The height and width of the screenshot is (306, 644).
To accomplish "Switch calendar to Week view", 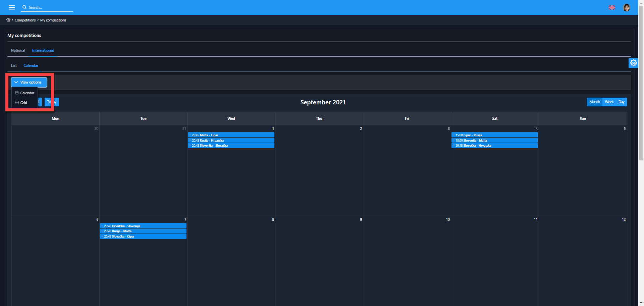I will (x=609, y=102).
